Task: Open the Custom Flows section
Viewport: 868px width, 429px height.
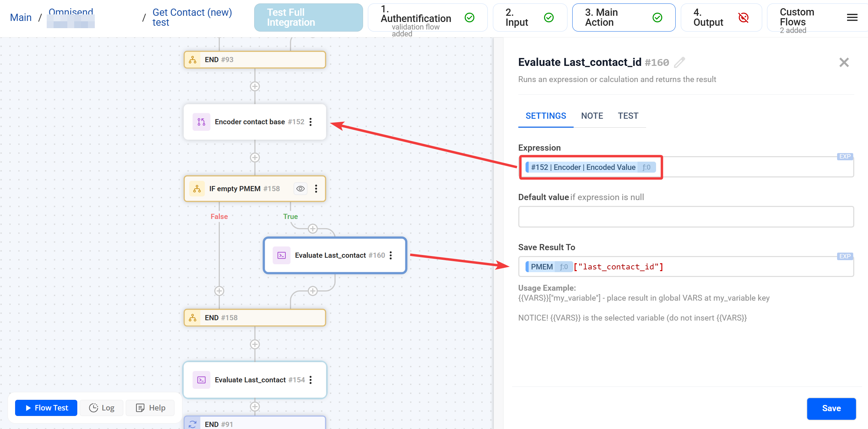Action: pos(797,17)
